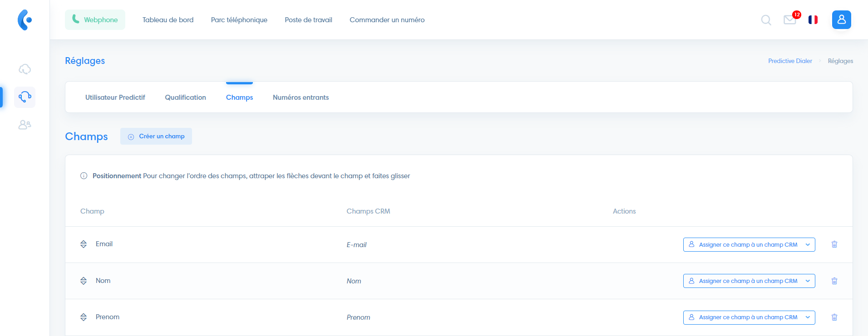Click the Nom CRM field value
Image resolution: width=868 pixels, height=336 pixels.
354,281
